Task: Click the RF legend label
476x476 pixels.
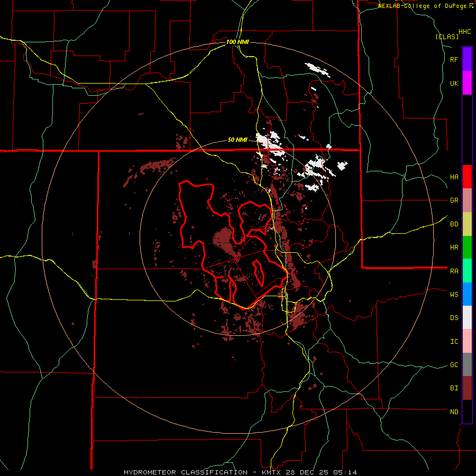Action: click(x=454, y=59)
